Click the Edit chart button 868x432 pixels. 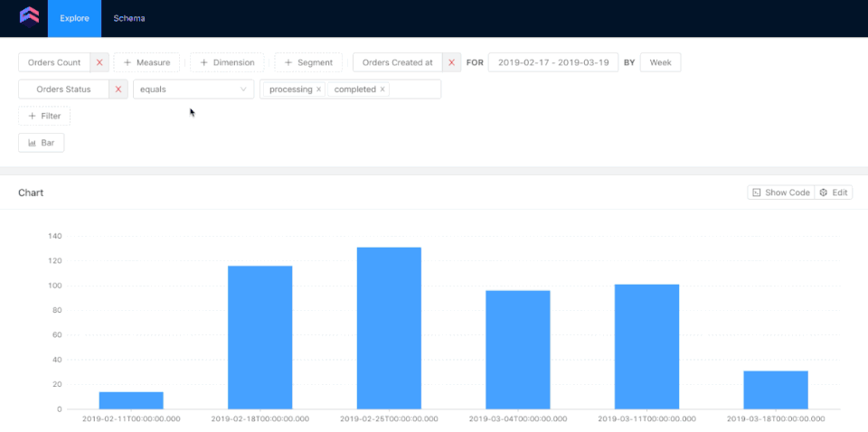click(x=834, y=193)
